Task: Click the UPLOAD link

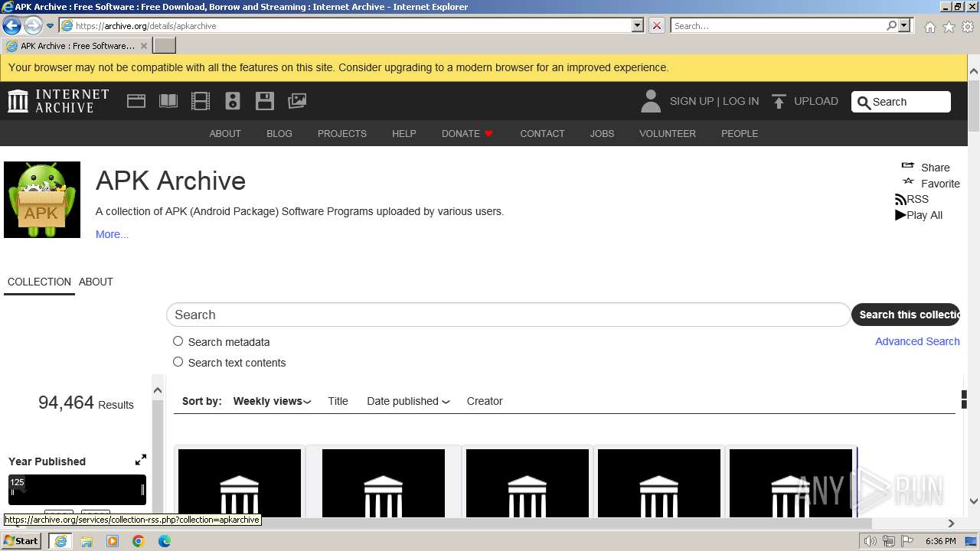Action: pyautogui.click(x=816, y=101)
